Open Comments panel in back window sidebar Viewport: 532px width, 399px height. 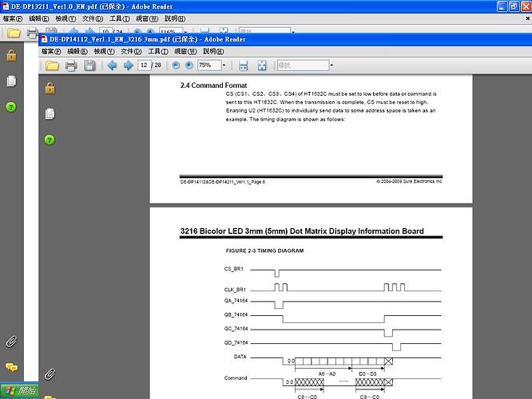point(11,367)
